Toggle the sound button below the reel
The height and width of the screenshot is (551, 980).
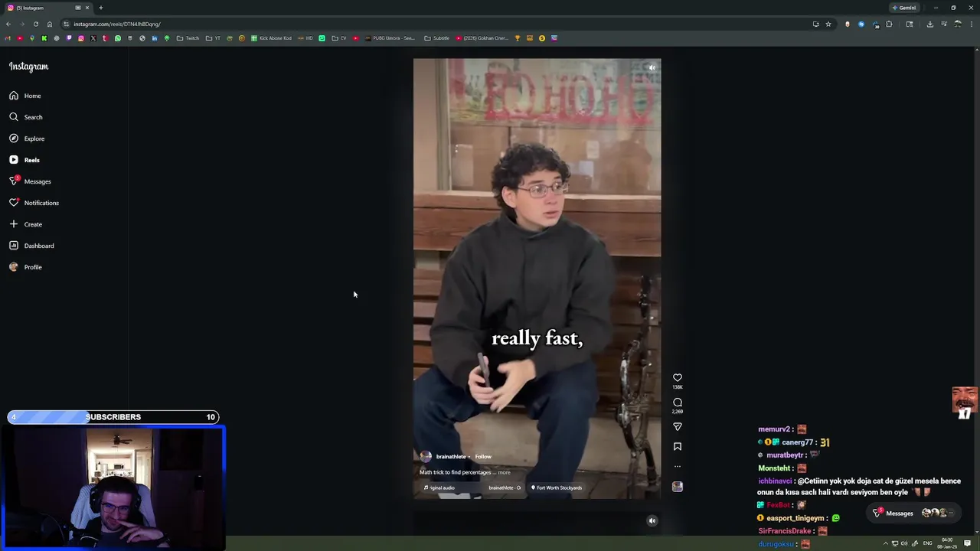click(652, 521)
